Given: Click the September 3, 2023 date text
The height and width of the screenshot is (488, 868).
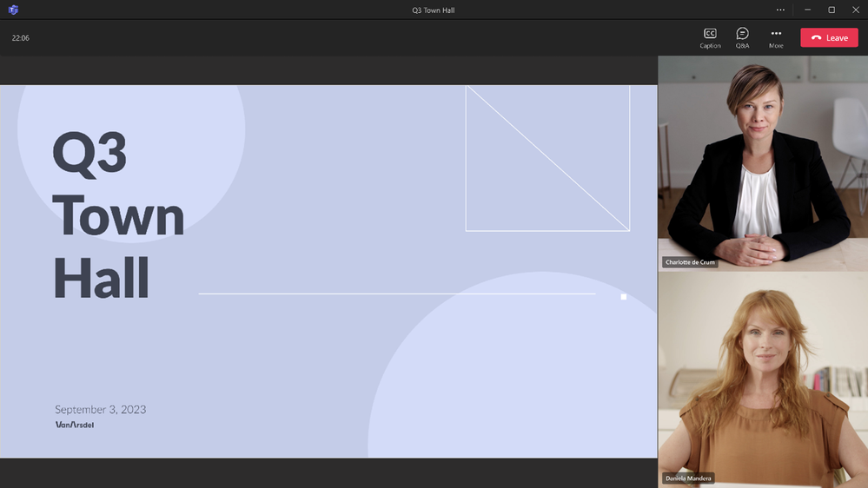Looking at the screenshot, I should (100, 410).
